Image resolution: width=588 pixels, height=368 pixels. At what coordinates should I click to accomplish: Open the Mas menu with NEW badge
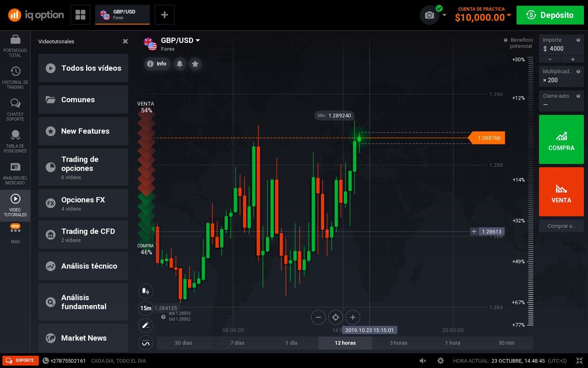click(x=15, y=234)
